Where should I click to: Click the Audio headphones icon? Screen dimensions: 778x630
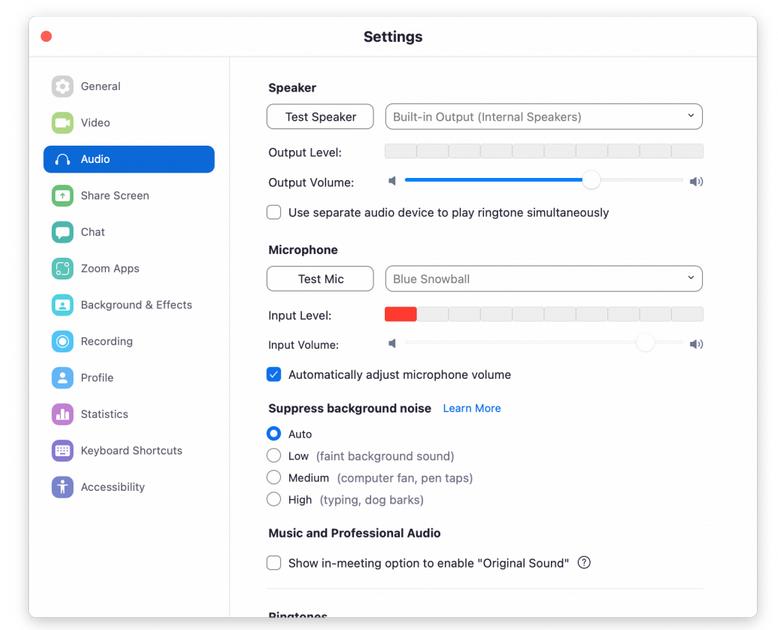tap(63, 159)
